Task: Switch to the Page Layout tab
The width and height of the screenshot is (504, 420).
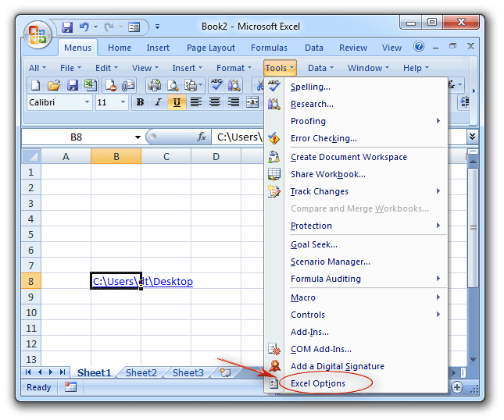Action: 211,48
